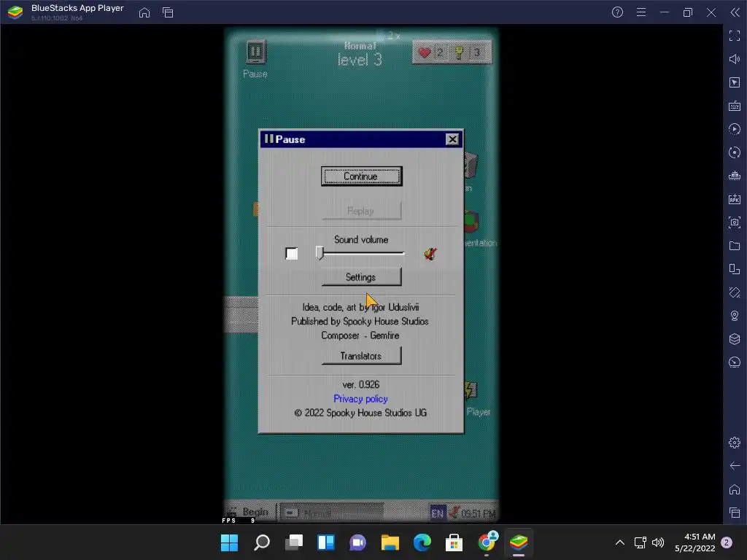Screen dimensions: 747x560
Task: Click the rotate screen sidebar icon
Action: [x=735, y=269]
